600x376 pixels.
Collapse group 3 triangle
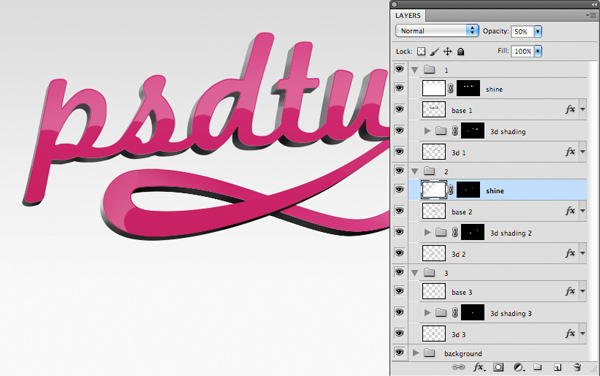click(415, 273)
